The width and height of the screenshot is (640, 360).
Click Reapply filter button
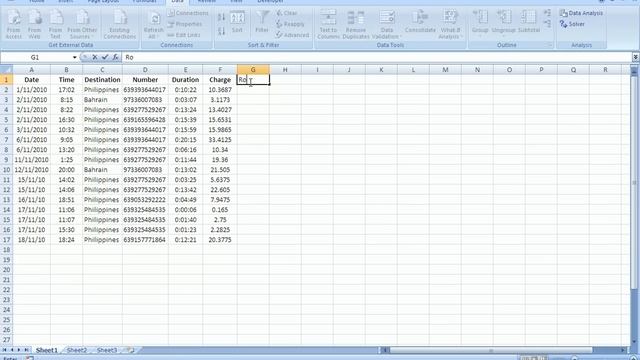(290, 24)
